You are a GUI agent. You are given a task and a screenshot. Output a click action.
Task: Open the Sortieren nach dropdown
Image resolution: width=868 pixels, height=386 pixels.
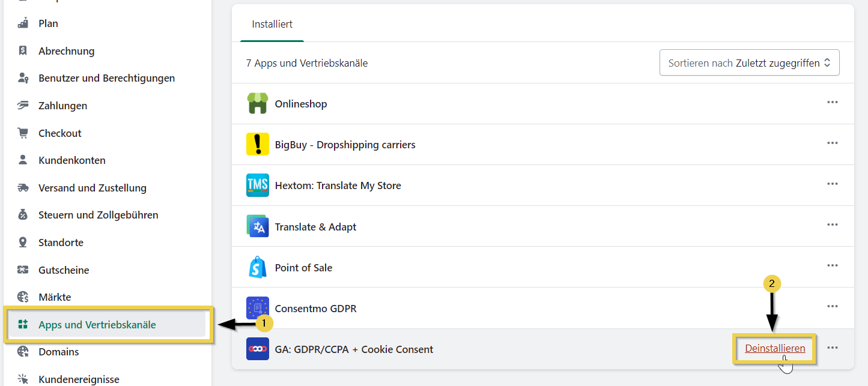[749, 63]
